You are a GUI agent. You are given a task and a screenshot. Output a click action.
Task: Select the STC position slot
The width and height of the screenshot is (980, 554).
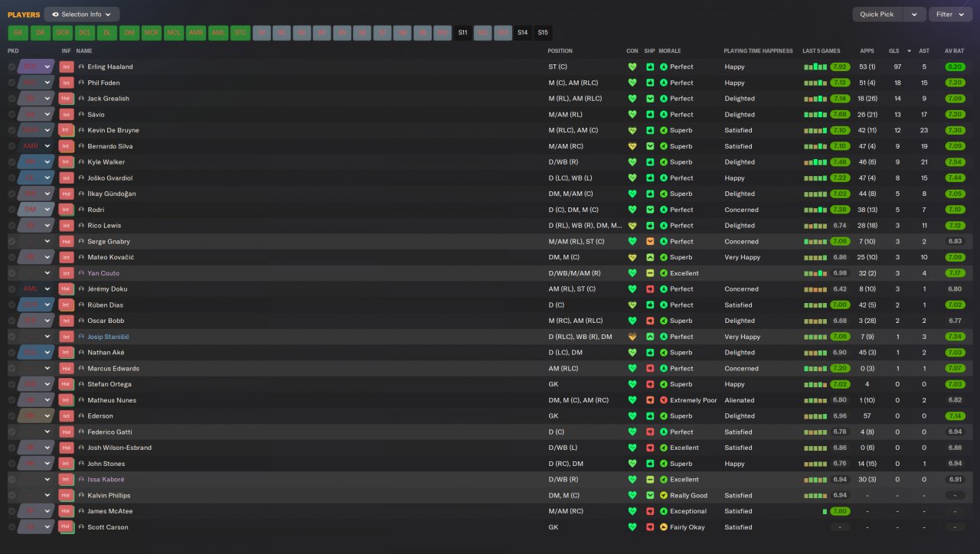pos(240,33)
